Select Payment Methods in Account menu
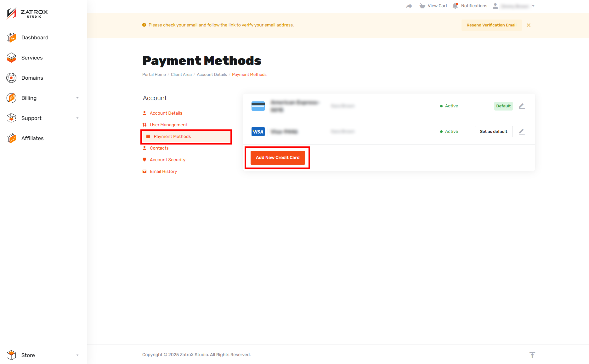 [186, 137]
